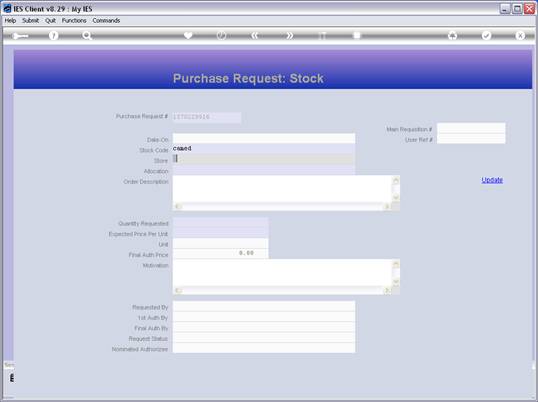Open the help question mark icon
The image size is (538, 402).
click(x=53, y=36)
